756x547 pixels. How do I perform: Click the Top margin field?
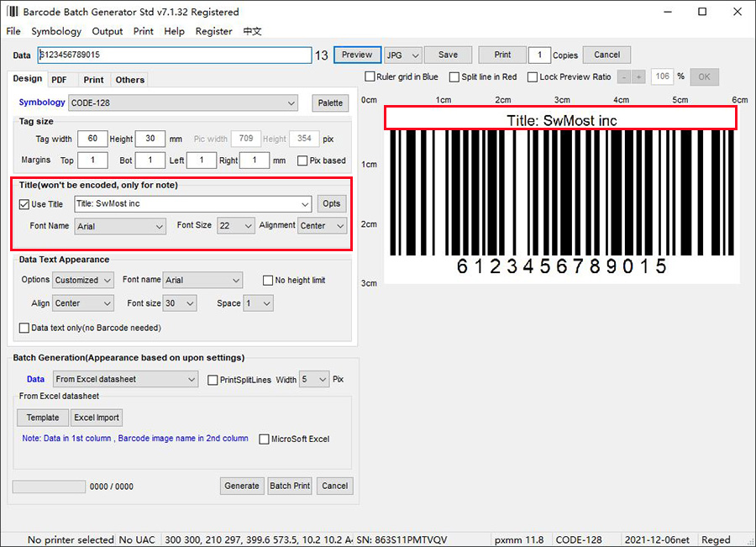tap(92, 160)
